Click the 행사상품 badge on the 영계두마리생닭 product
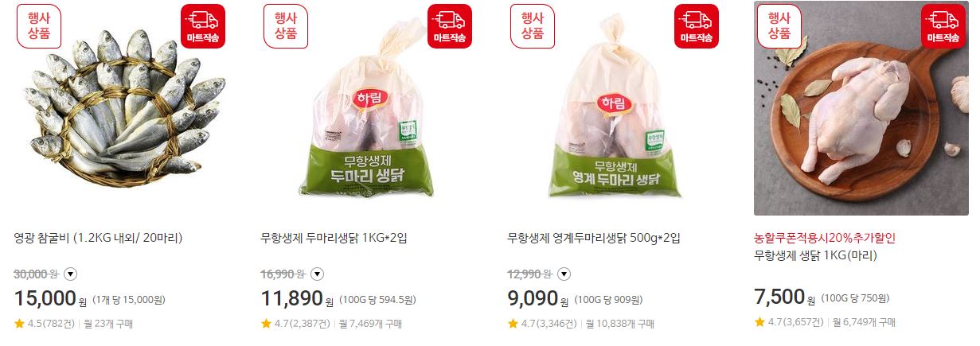 [x=533, y=26]
